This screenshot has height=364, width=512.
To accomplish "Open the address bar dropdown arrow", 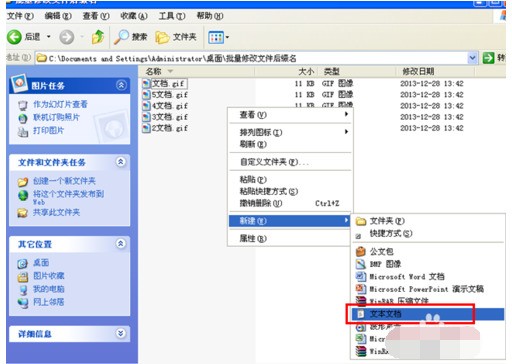I will [472, 58].
